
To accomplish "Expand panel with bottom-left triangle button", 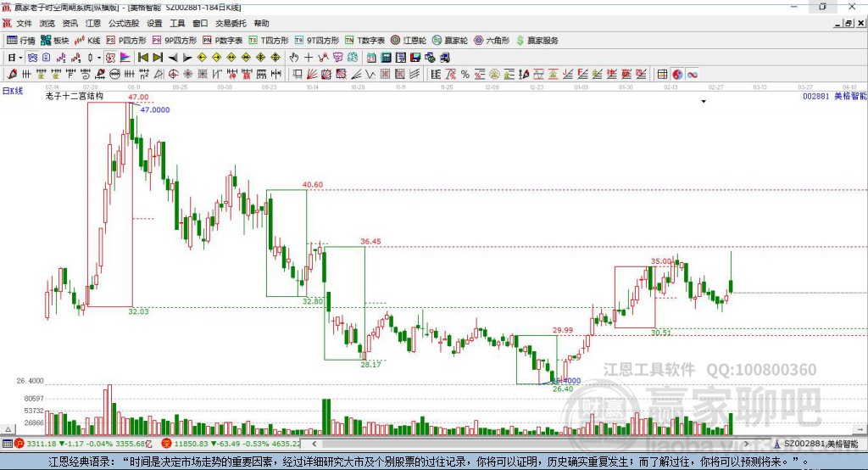I will (x=8, y=429).
